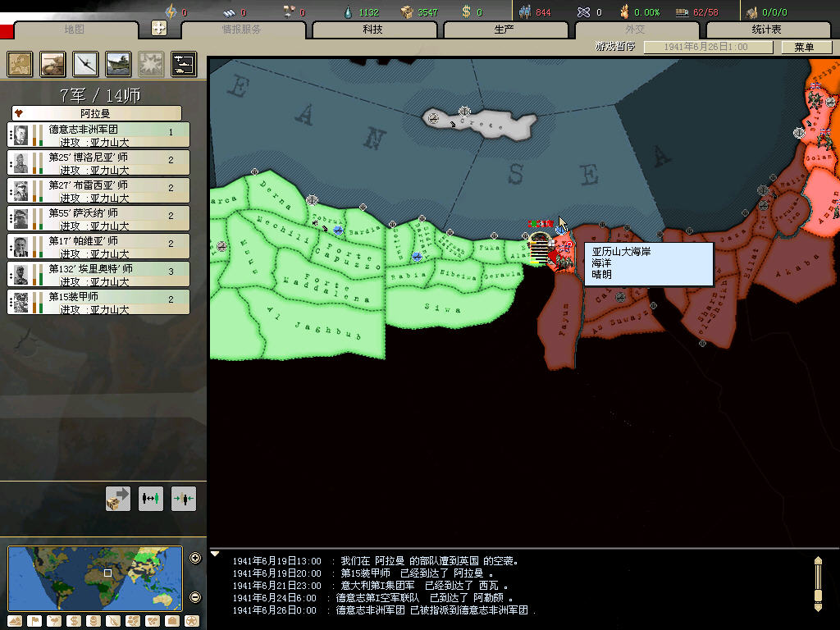Click the 阿拉曼 province name bar

click(x=97, y=113)
